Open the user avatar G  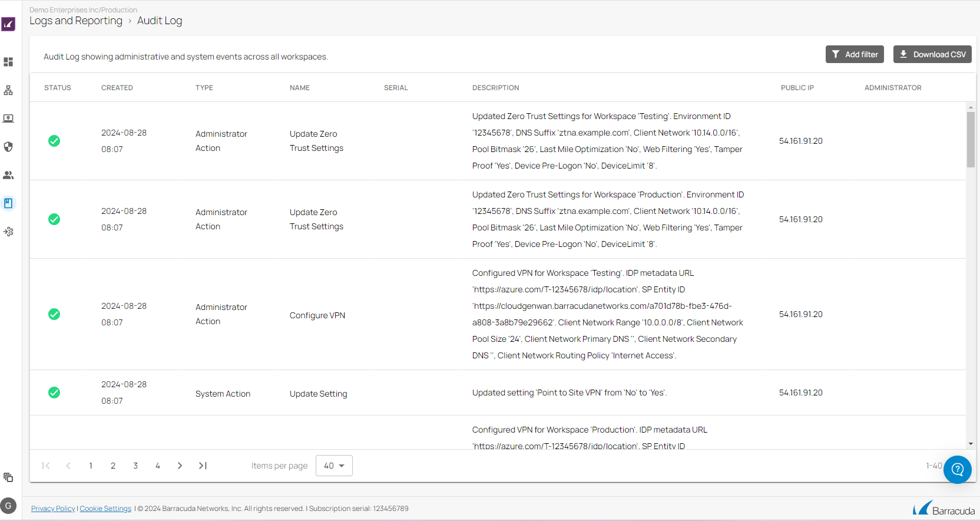8,506
